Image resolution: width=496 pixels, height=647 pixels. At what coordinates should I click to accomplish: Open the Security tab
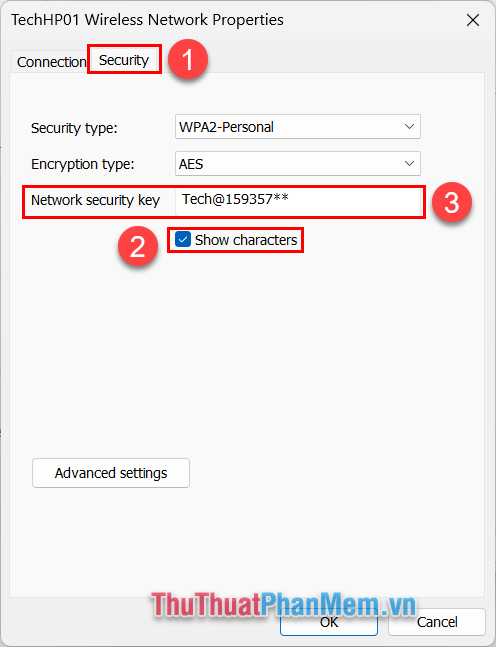click(x=124, y=60)
